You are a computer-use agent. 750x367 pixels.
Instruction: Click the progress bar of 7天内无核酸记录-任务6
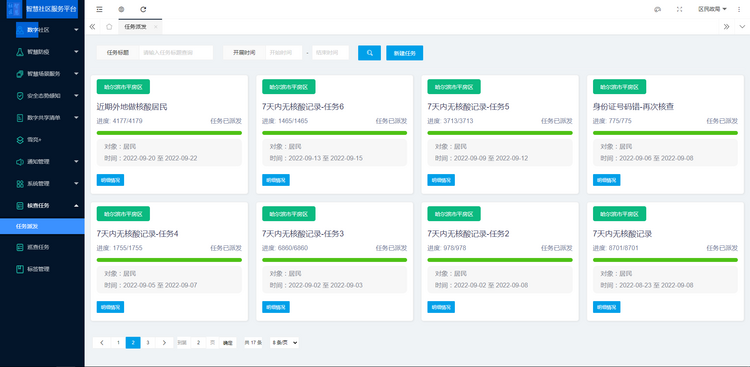click(x=334, y=133)
